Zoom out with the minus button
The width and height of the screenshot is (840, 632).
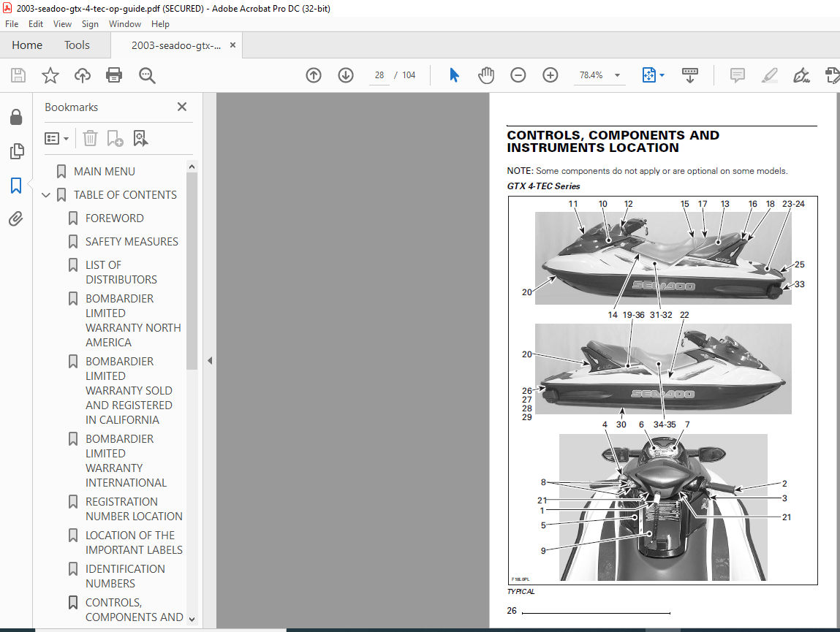518,75
